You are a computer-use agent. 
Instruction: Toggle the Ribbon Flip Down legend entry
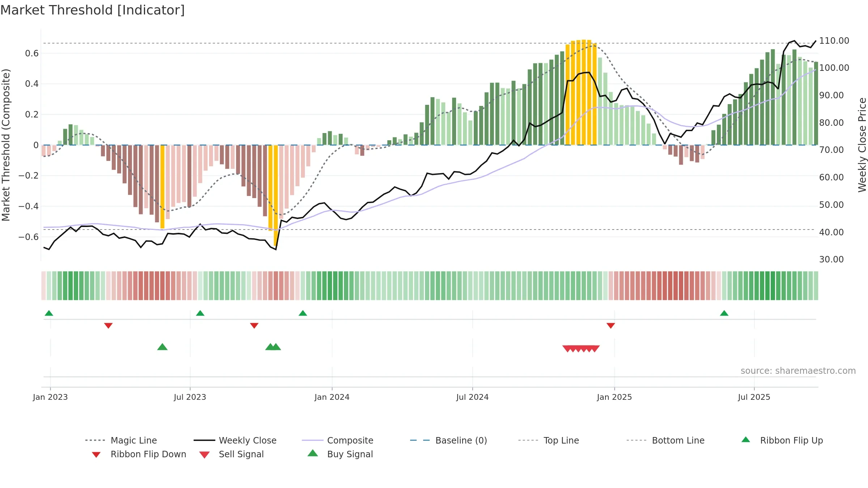coord(139,454)
